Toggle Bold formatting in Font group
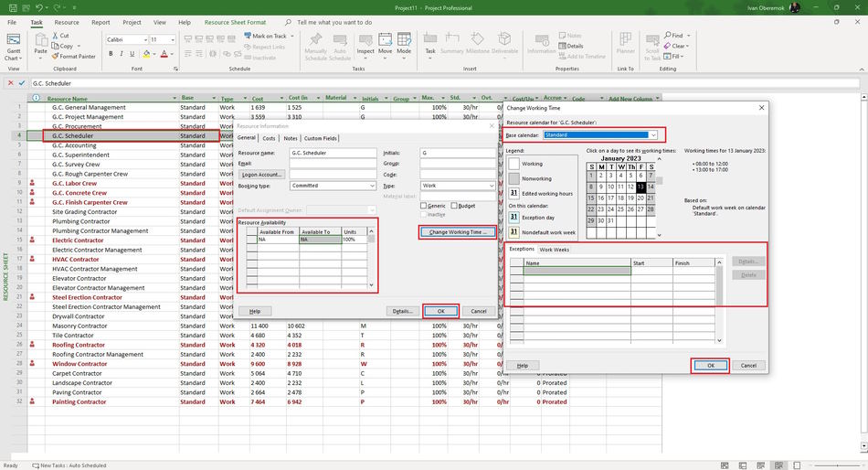The height and width of the screenshot is (470, 868). coord(111,54)
